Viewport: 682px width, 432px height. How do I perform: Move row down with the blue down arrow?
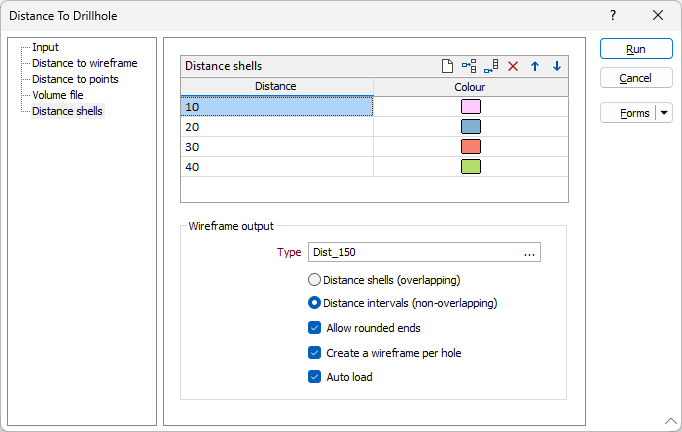[x=557, y=66]
